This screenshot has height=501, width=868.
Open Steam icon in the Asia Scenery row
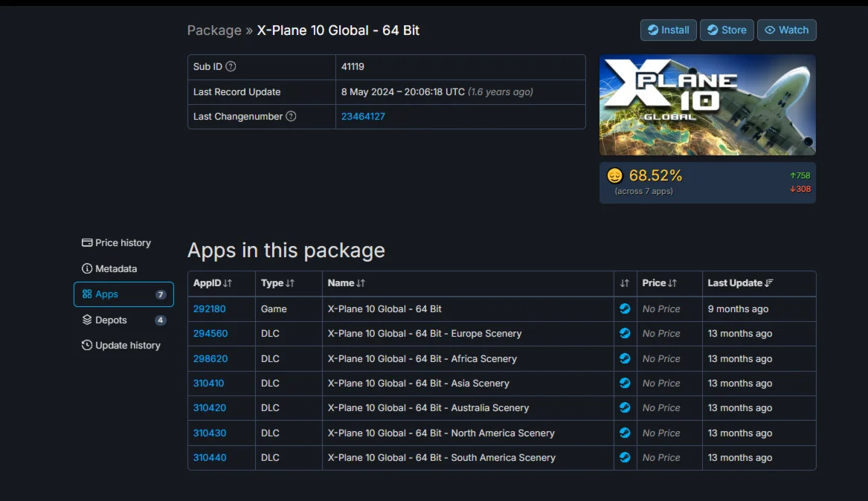[625, 383]
